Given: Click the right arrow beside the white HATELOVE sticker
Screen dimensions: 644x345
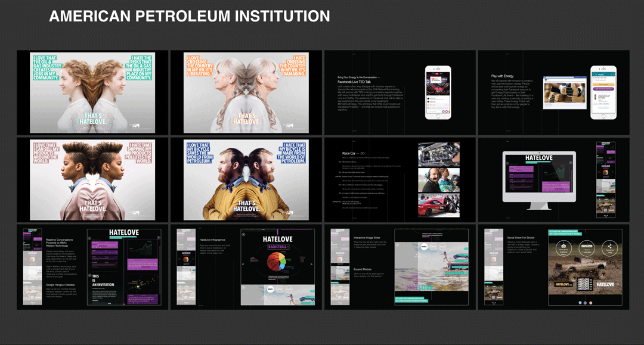Looking at the screenshot, I should pos(618,284).
